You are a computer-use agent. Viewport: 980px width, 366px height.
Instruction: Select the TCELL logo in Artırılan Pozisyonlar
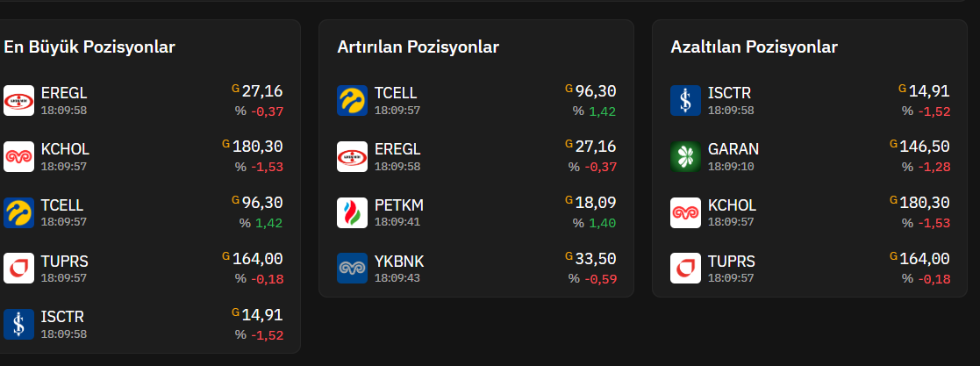353,101
